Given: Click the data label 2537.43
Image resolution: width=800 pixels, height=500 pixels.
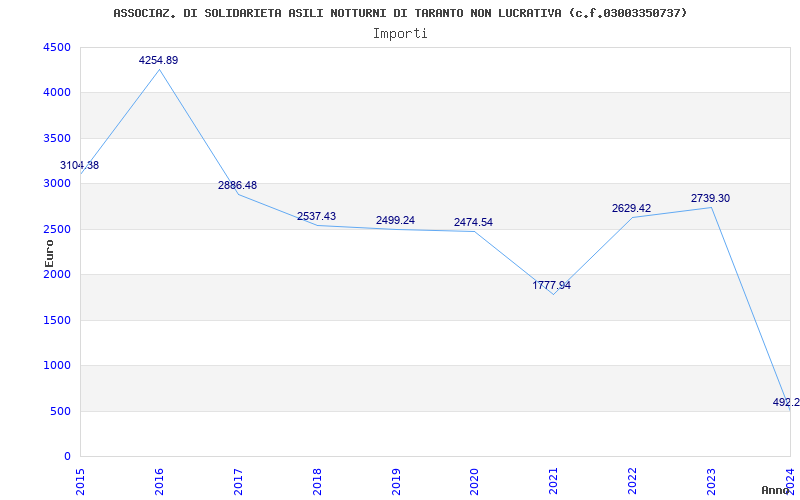Looking at the screenshot, I should pos(316,216).
